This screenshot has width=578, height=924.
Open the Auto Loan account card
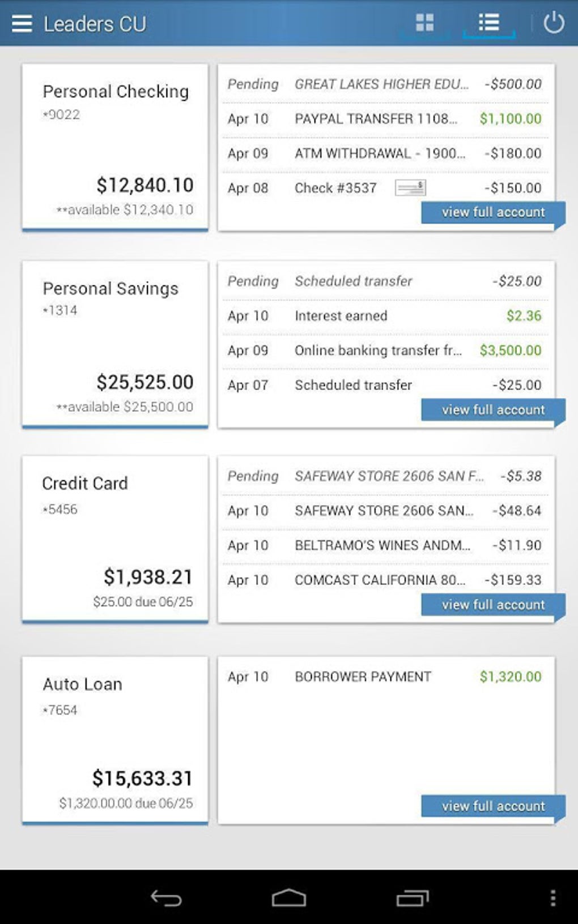point(115,740)
